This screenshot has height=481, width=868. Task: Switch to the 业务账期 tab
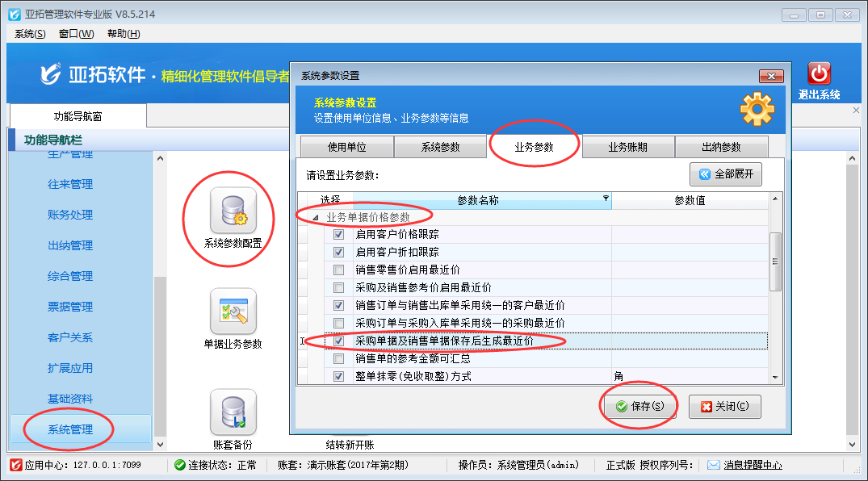tap(627, 147)
